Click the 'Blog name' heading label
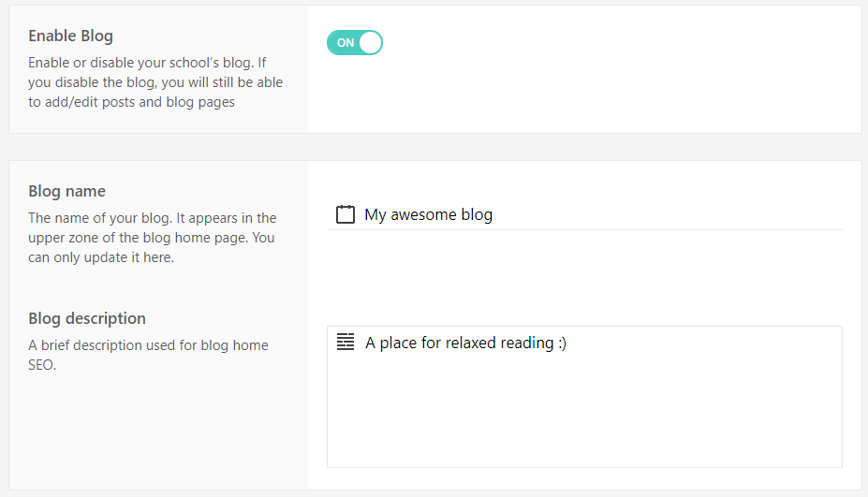868x497 pixels. pos(66,192)
